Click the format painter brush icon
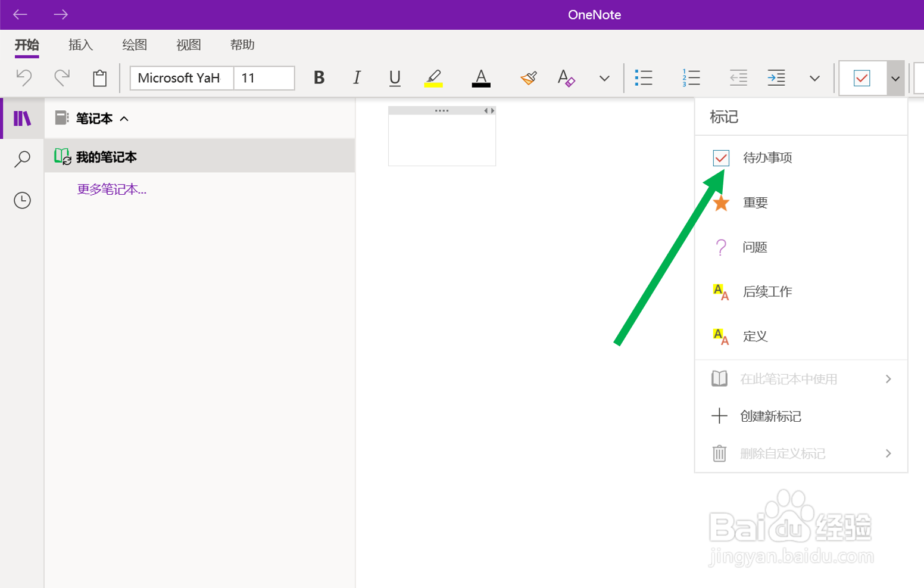The width and height of the screenshot is (924, 588). (x=529, y=77)
